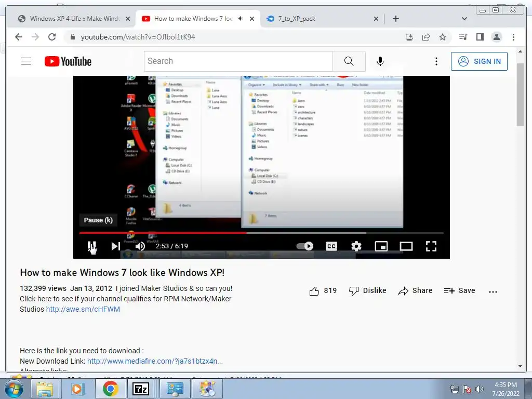The width and height of the screenshot is (532, 399).
Task: Open the YouTube guide hamburger menu
Action: pos(26,61)
